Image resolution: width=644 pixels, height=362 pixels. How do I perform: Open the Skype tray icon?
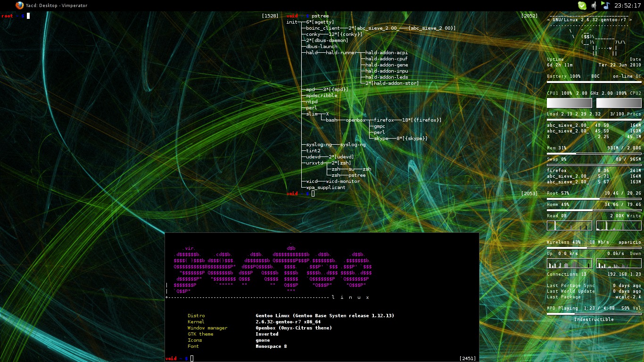point(582,6)
